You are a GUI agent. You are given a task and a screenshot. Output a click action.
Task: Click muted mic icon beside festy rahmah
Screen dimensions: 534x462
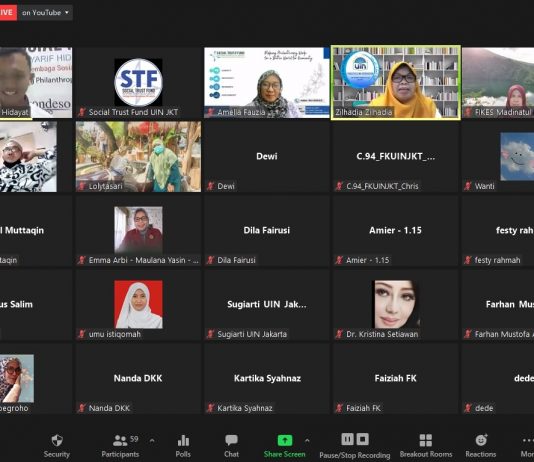pos(468,260)
